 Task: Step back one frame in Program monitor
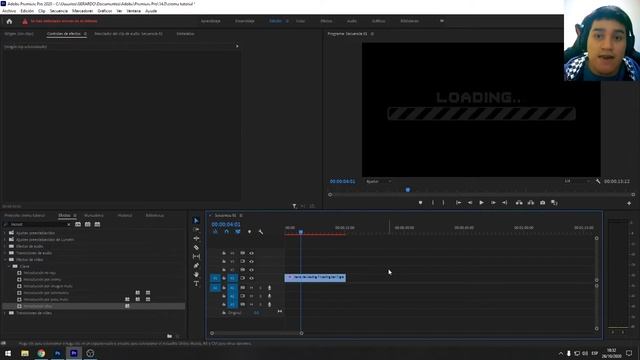[x=470, y=202]
